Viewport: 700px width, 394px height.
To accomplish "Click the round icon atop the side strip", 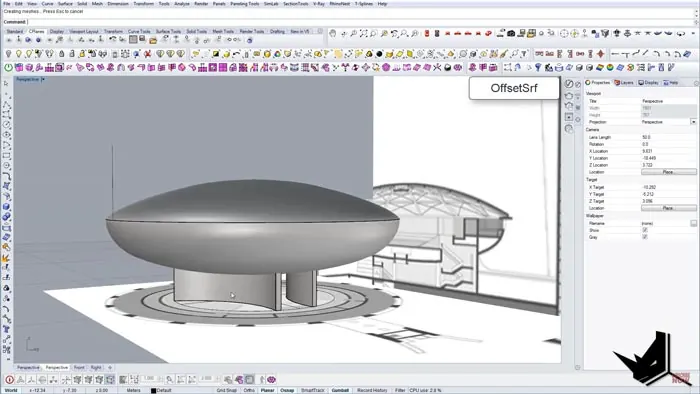I will [569, 83].
